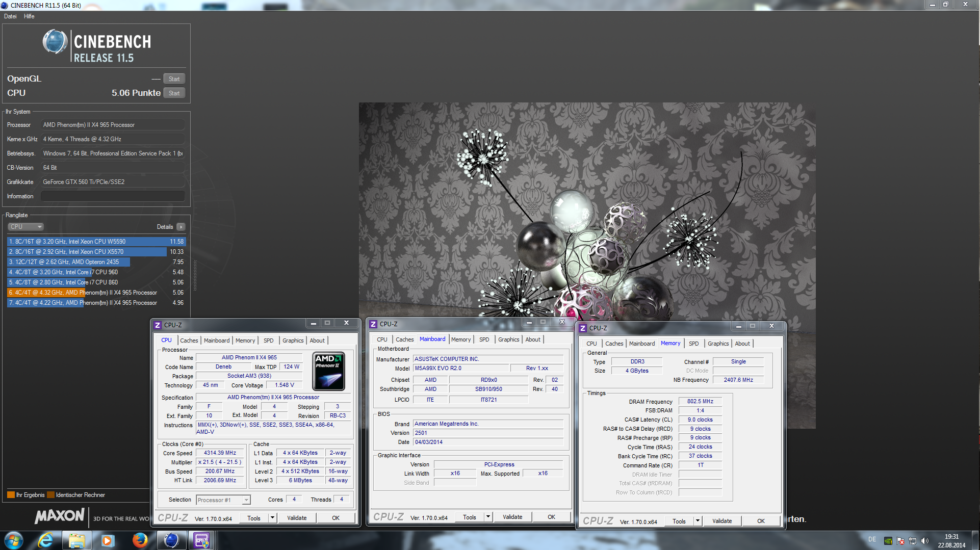The height and width of the screenshot is (550, 980).
Task: Open the Action Center flag tray icon
Action: 901,541
